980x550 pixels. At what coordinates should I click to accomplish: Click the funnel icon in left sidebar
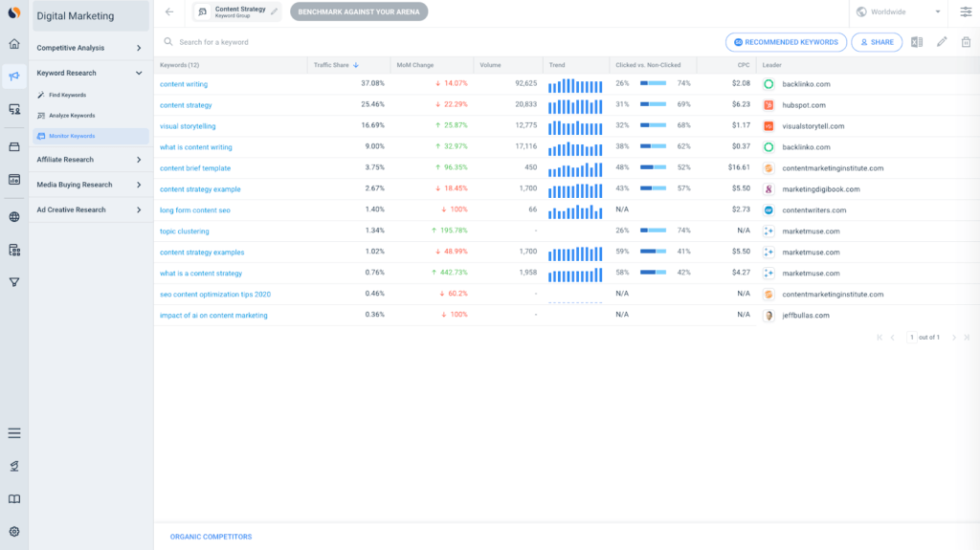tap(14, 282)
